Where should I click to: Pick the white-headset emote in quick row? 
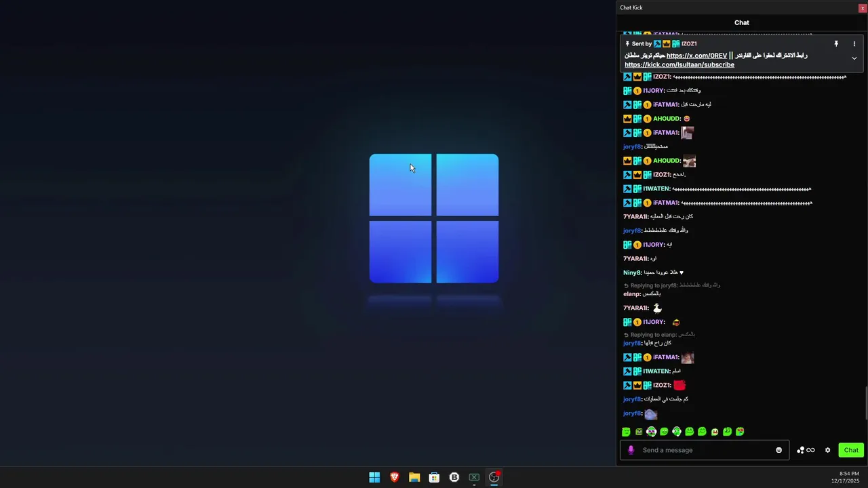coord(677,432)
